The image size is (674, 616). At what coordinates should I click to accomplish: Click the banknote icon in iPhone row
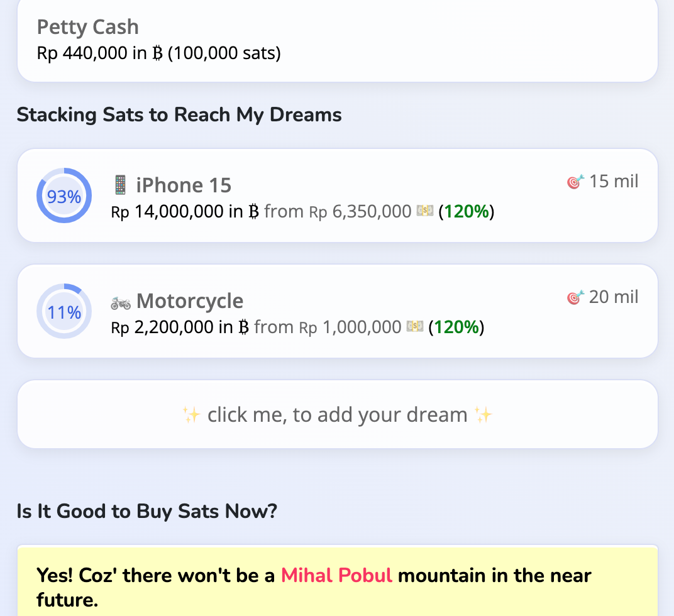coord(425,212)
